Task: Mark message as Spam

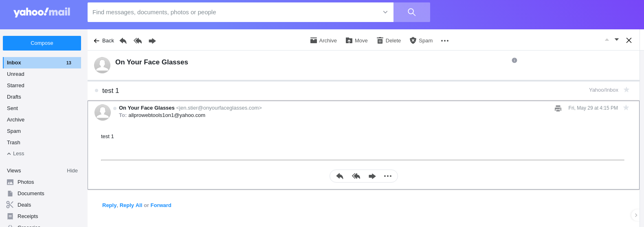Action: click(x=421, y=41)
